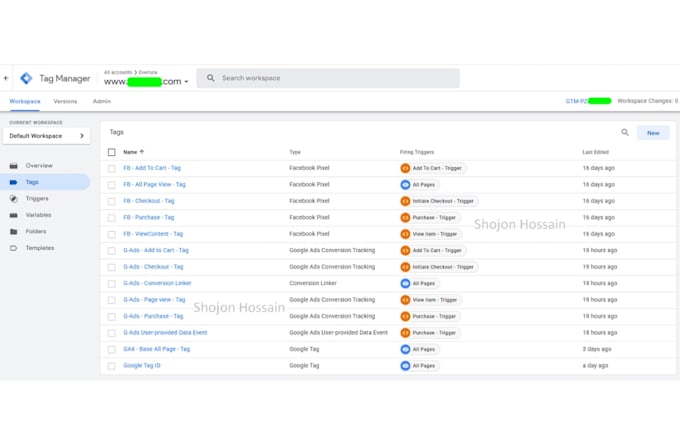This screenshot has height=445, width=680.
Task: Open the FB - ViewContent - Tag link
Action: point(153,234)
